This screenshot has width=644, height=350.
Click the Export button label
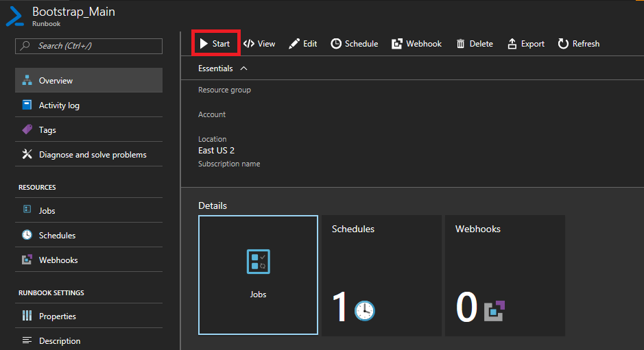click(533, 44)
